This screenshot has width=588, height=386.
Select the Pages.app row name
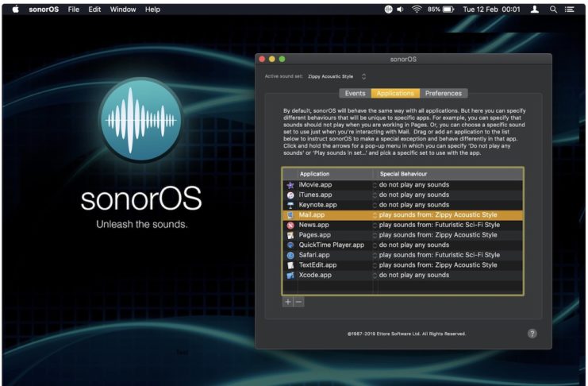tap(314, 235)
